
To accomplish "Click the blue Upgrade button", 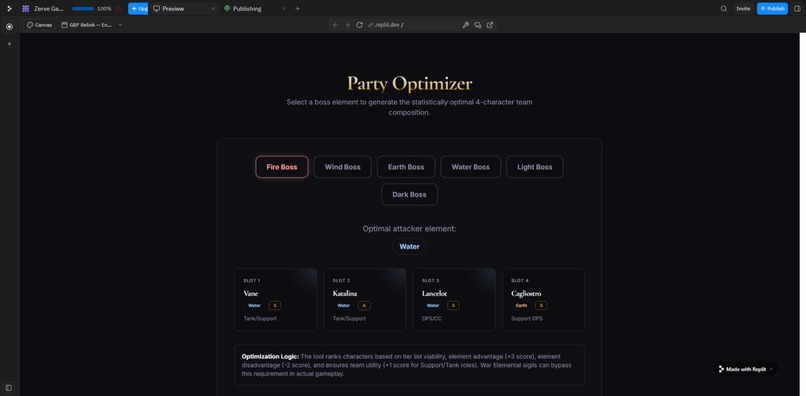I will (x=138, y=9).
